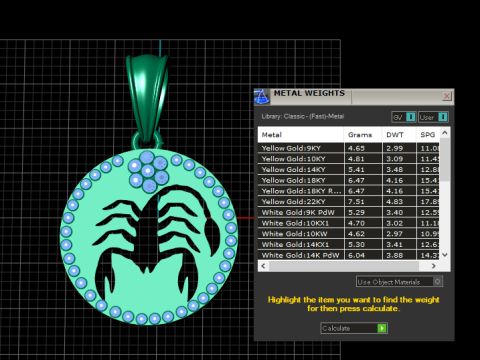This screenshot has width=480, height=360.
Task: Close the Metal Weights dialog
Action: coord(447,96)
